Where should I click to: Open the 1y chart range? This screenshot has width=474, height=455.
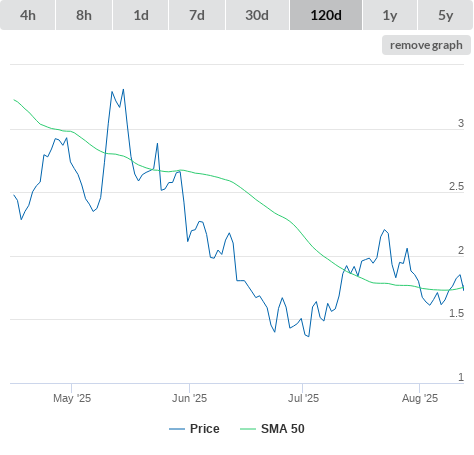(390, 15)
